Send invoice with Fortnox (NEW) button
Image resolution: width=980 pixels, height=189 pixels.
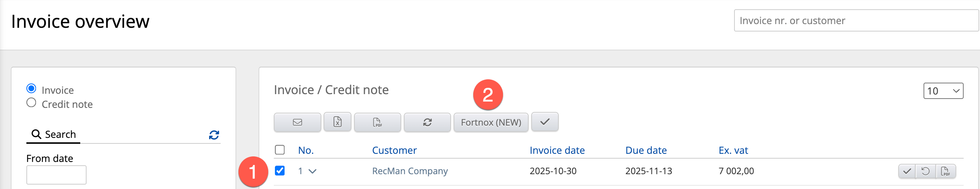click(490, 122)
